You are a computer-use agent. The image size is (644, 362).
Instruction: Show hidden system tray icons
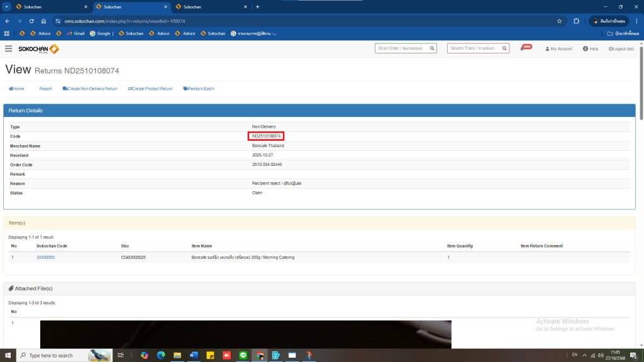click(x=583, y=355)
